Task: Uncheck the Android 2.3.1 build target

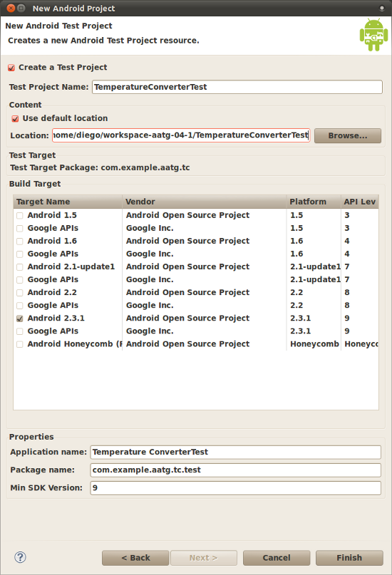Action: click(x=20, y=318)
